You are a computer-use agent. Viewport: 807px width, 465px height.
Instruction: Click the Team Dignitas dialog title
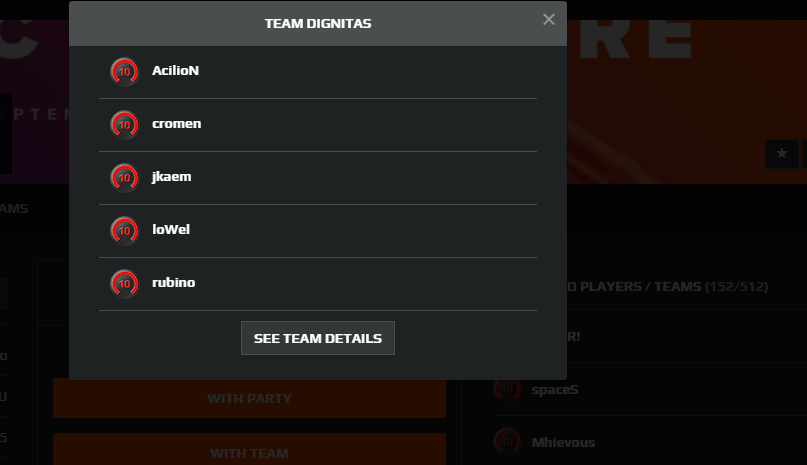[x=318, y=24]
